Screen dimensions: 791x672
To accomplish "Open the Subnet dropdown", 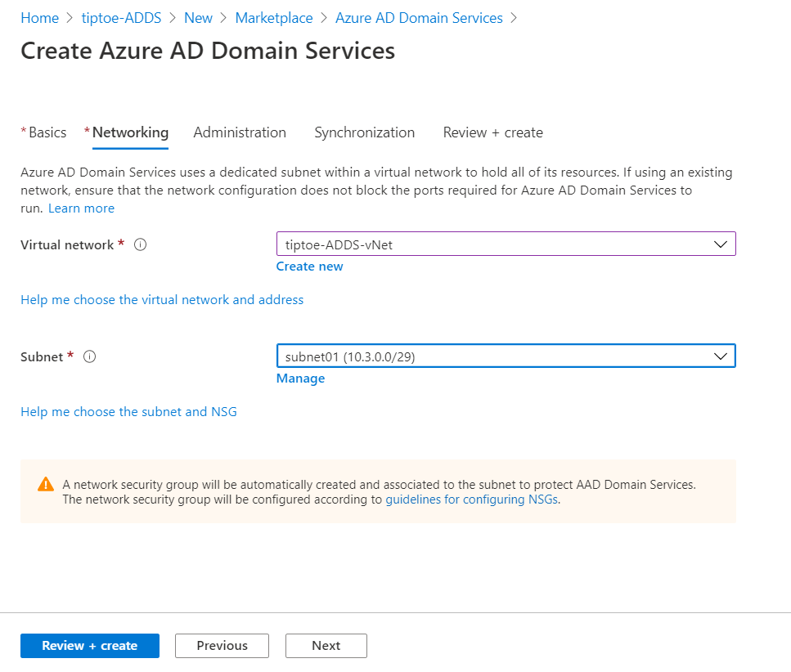I will tap(506, 356).
